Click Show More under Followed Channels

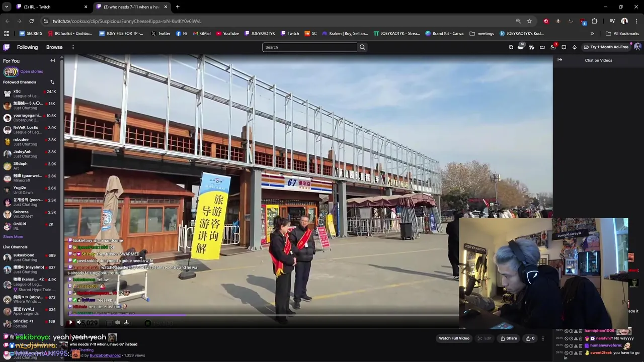pos(13,237)
